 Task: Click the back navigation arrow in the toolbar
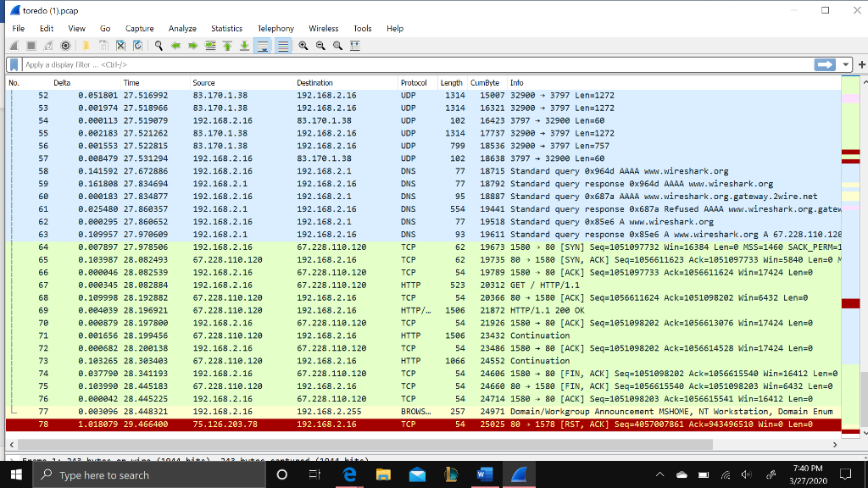tap(176, 46)
